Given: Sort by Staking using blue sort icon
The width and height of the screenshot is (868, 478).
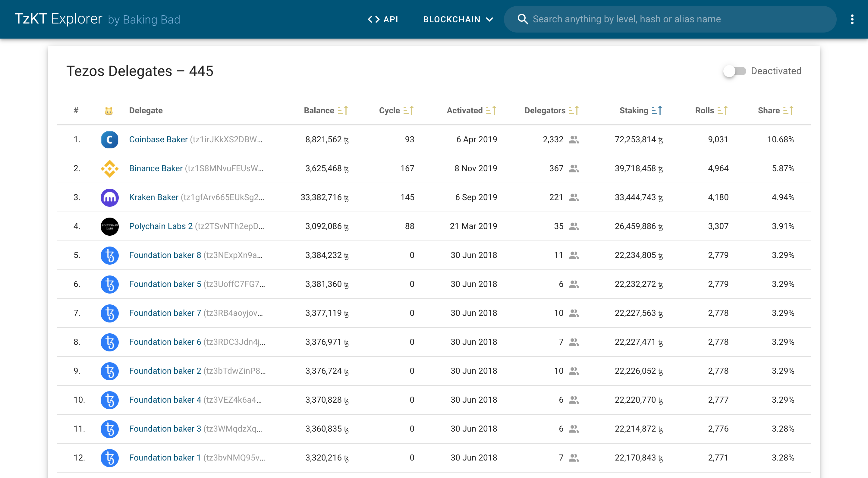Looking at the screenshot, I should pyautogui.click(x=657, y=111).
